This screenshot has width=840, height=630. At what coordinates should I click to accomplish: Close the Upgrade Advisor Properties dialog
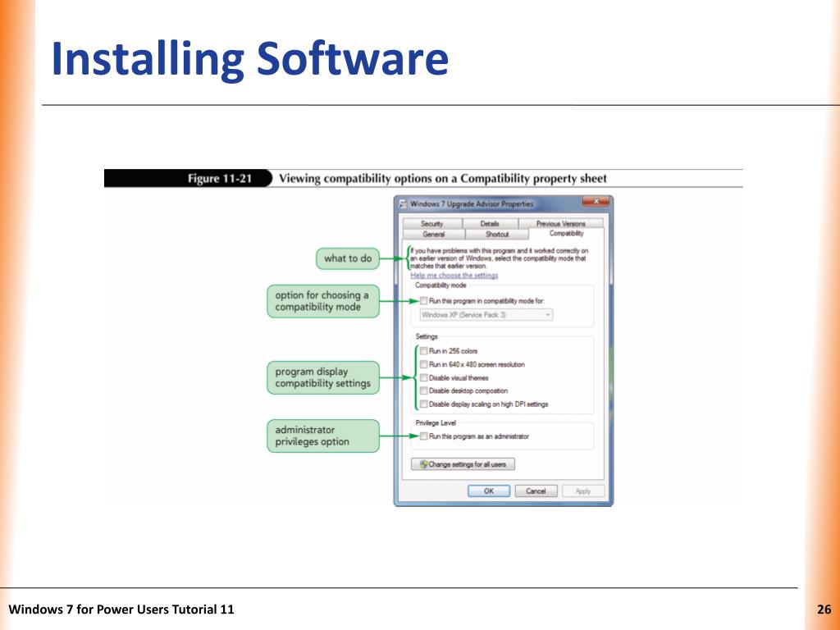596,202
